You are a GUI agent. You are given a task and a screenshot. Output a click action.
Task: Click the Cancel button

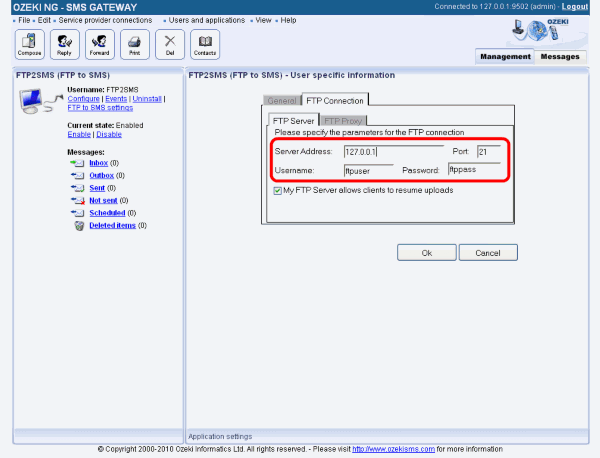coord(488,253)
